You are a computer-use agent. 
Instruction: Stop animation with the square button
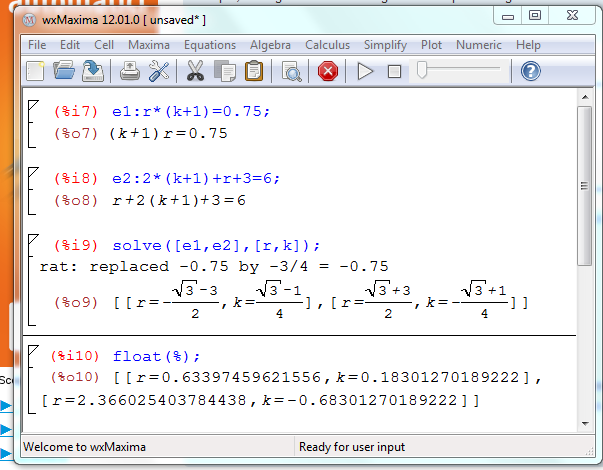coord(394,72)
